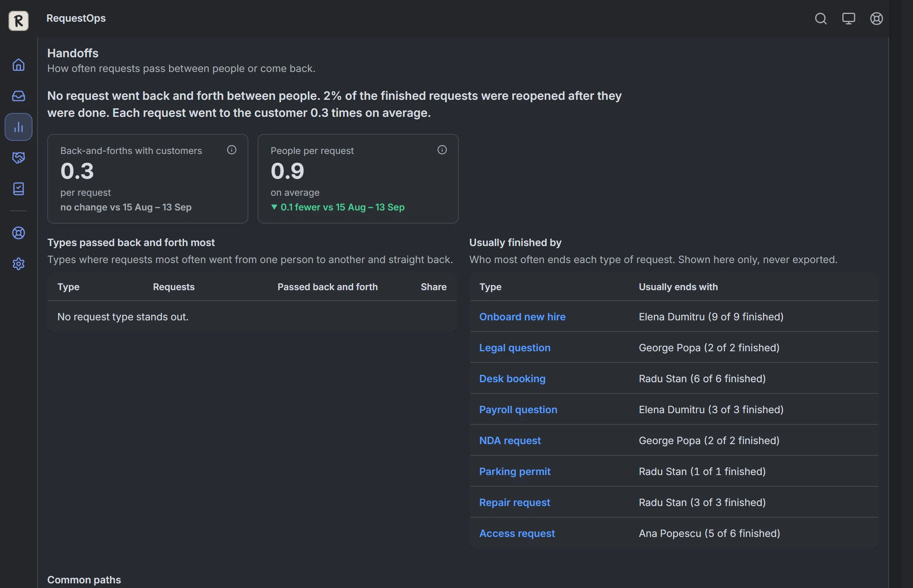Viewport: 913px width, 588px height.
Task: Show info for People per request
Action: tap(442, 150)
